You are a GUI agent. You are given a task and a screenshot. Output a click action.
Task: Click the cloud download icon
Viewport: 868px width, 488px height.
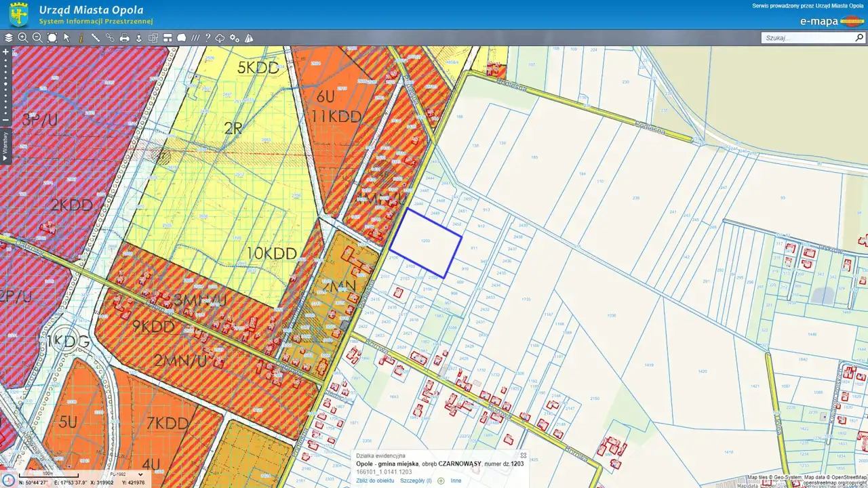[220, 38]
